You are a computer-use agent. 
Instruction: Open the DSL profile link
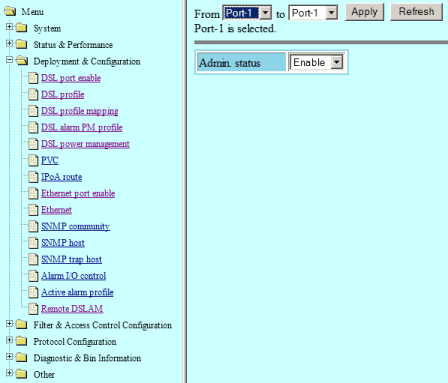63,95
